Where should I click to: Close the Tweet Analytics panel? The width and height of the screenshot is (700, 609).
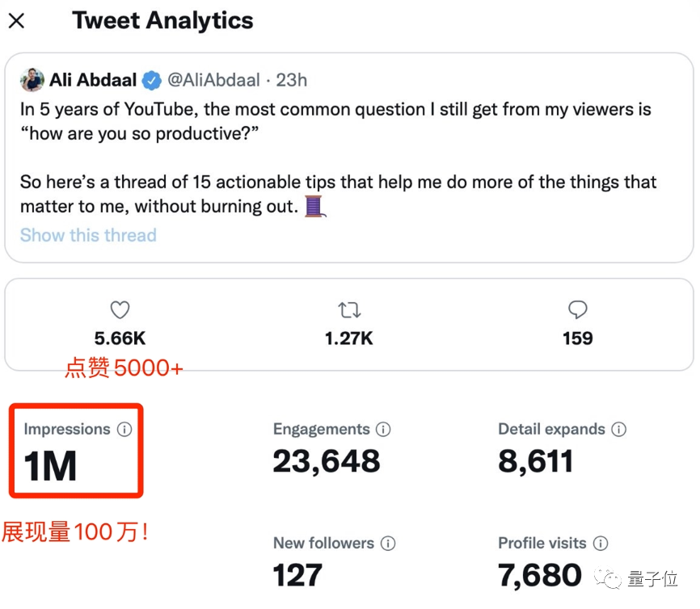coord(16,21)
